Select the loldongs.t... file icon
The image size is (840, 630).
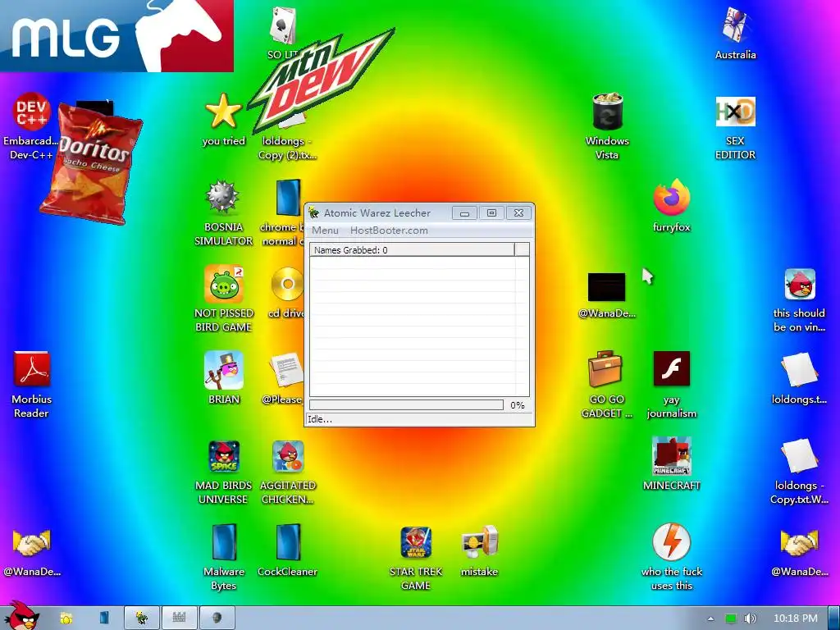pyautogui.click(x=799, y=378)
